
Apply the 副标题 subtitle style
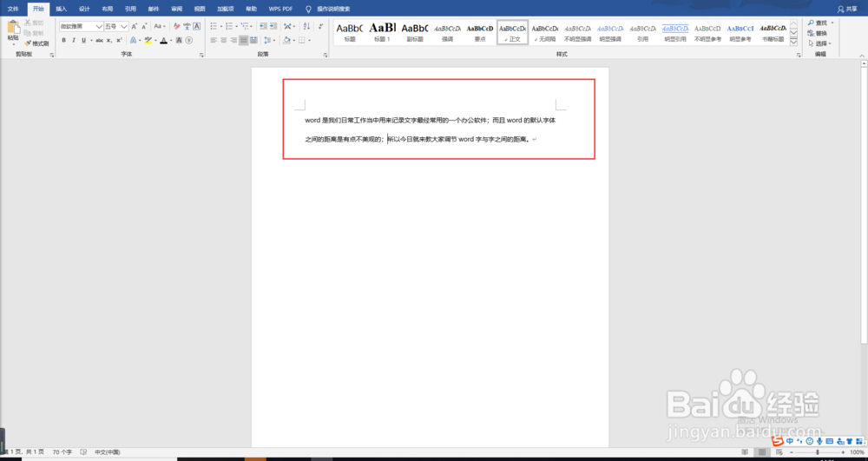click(415, 32)
